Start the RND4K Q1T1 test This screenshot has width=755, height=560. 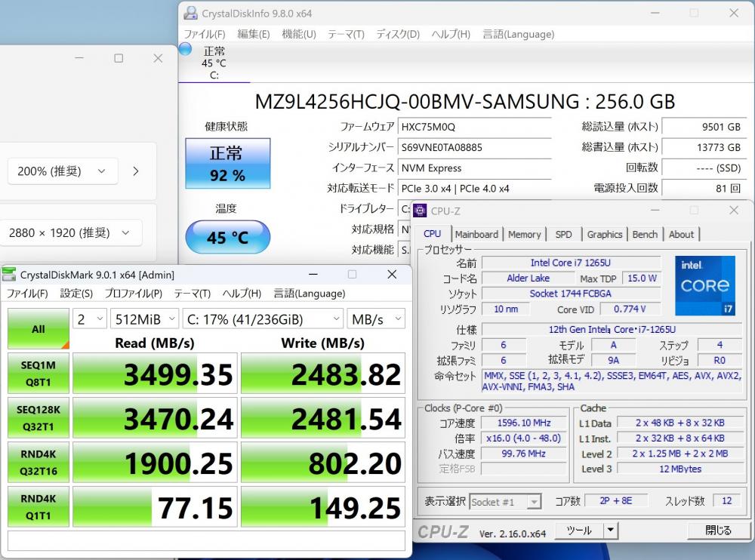pos(39,506)
